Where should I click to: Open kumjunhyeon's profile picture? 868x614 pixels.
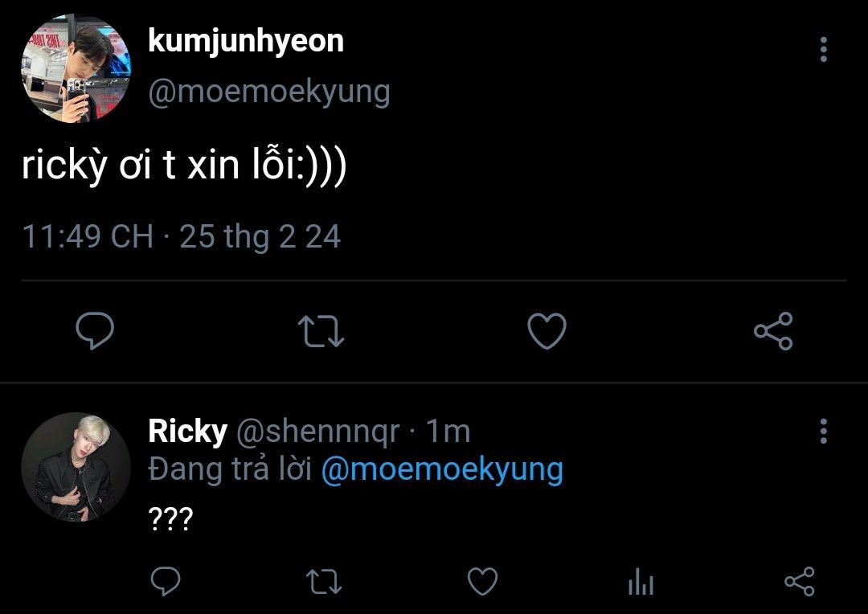[76, 68]
